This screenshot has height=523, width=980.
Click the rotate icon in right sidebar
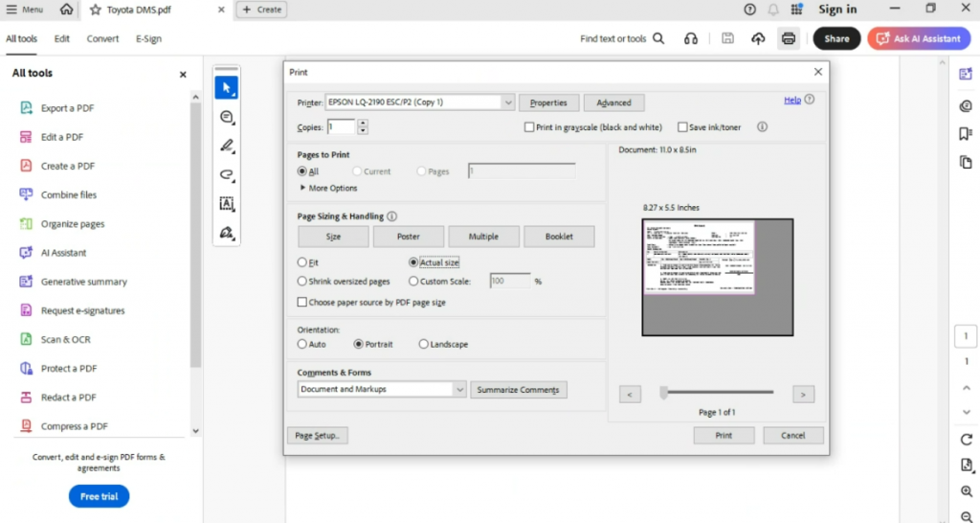click(x=967, y=440)
